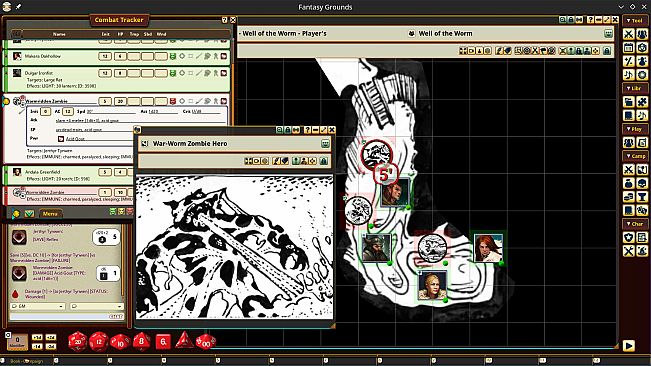Viewport: 651px width, 366px height.
Task: Select the red-haired woman token on map
Action: click(488, 248)
